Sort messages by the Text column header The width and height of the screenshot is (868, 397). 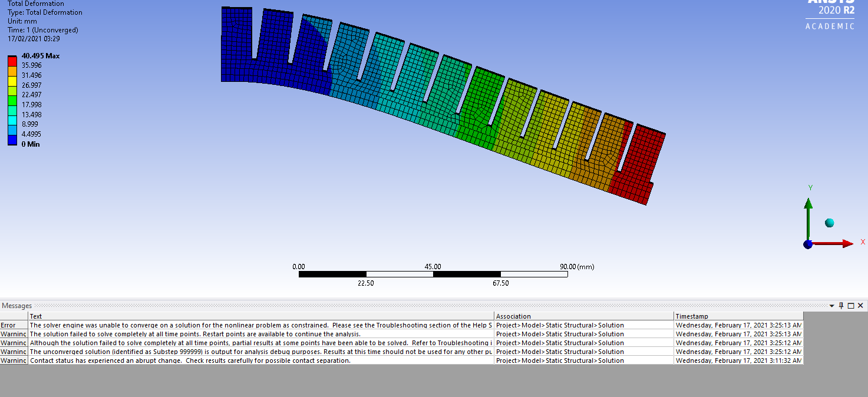(261, 316)
